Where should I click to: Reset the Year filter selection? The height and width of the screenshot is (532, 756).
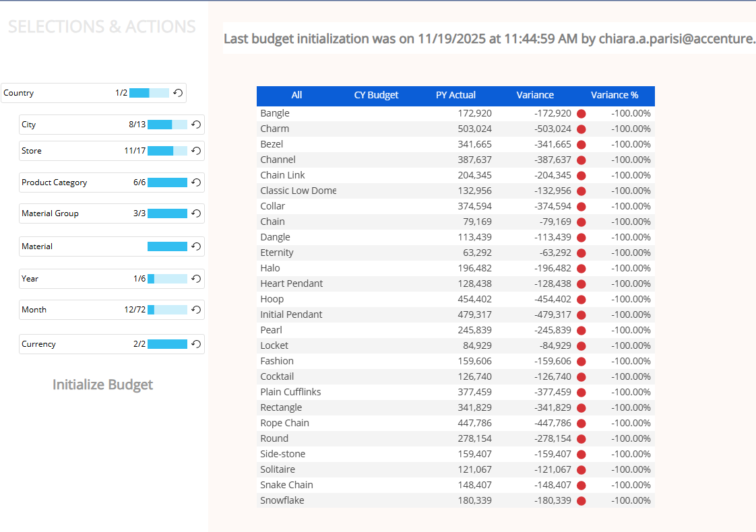[196, 279]
